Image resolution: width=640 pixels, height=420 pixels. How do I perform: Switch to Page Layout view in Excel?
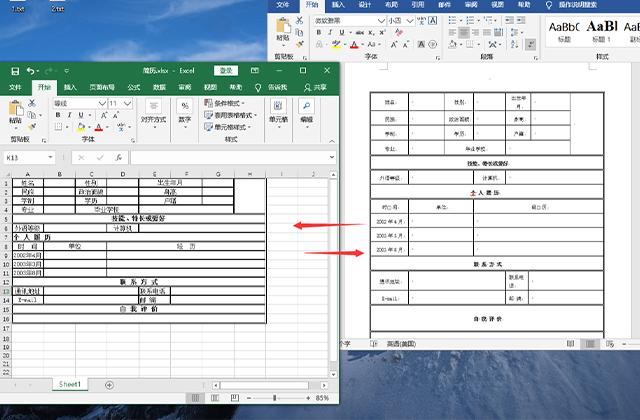coord(215,398)
